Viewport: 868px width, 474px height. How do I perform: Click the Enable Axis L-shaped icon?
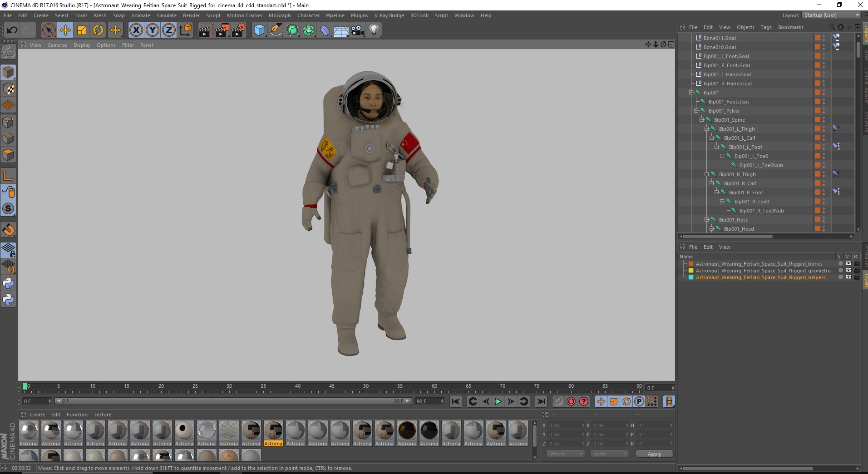[x=8, y=175]
